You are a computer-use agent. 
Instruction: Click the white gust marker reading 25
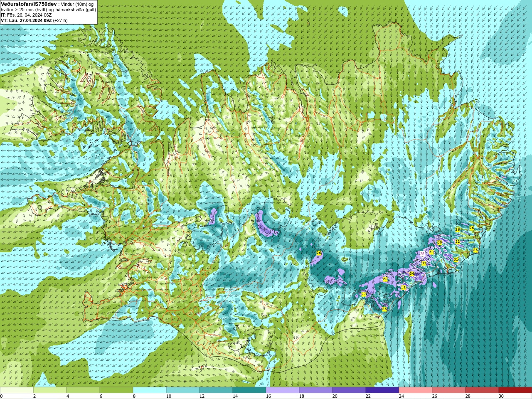[x=422, y=254]
